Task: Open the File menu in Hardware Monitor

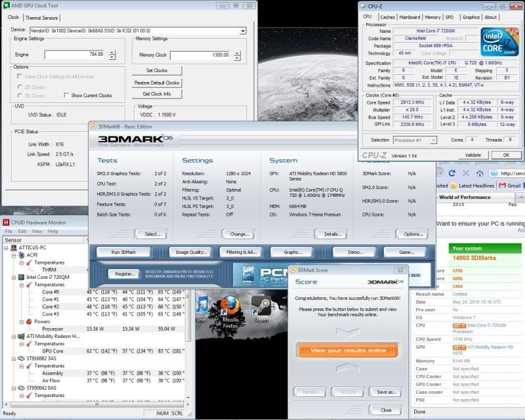Action: 9,231
